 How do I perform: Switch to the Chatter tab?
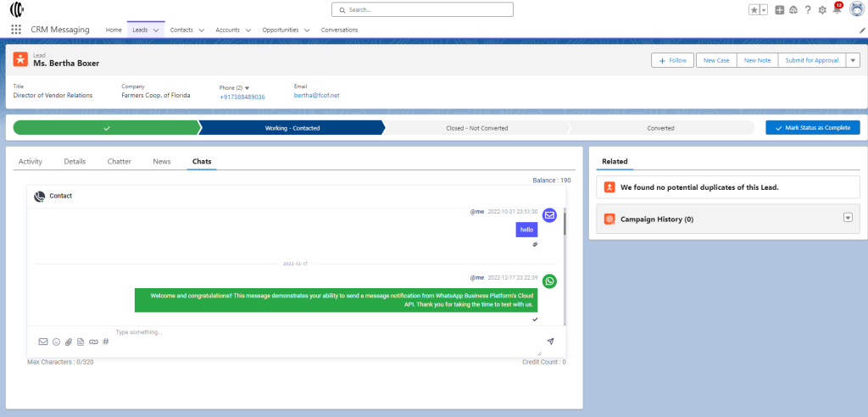pos(120,162)
